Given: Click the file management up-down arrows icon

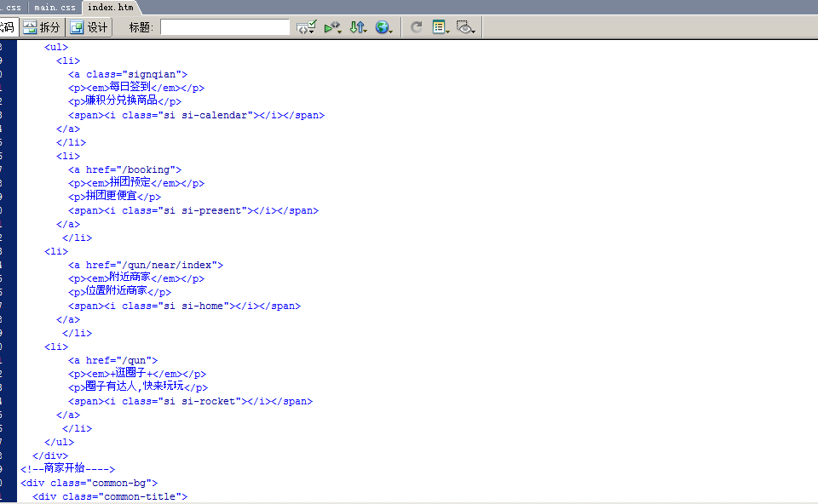Looking at the screenshot, I should pyautogui.click(x=355, y=27).
